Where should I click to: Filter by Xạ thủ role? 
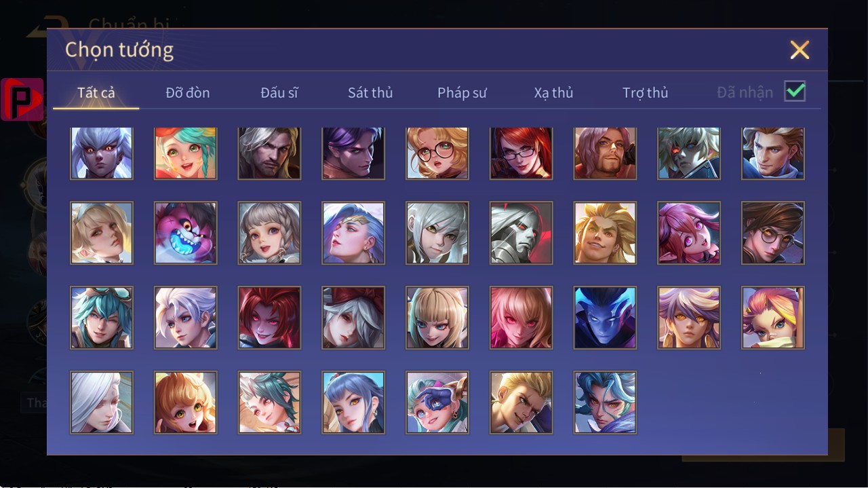point(553,93)
